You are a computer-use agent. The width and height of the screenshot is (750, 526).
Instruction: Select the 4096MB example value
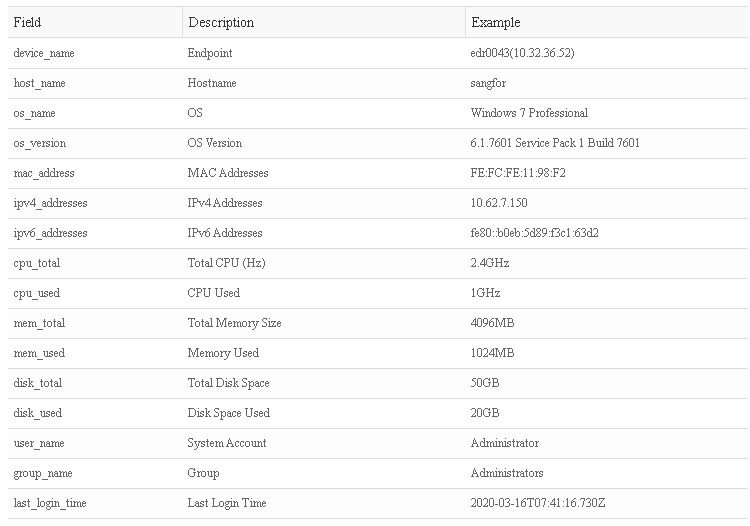point(492,323)
